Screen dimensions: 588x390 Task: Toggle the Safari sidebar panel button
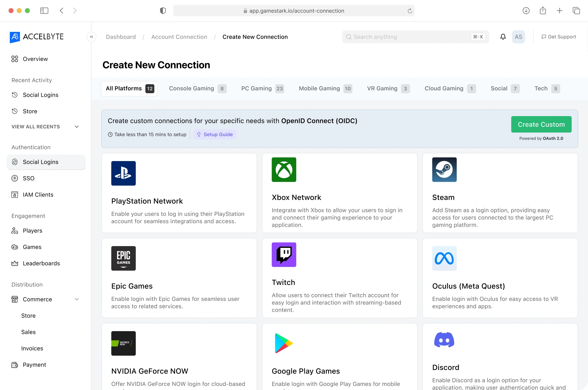pos(44,11)
